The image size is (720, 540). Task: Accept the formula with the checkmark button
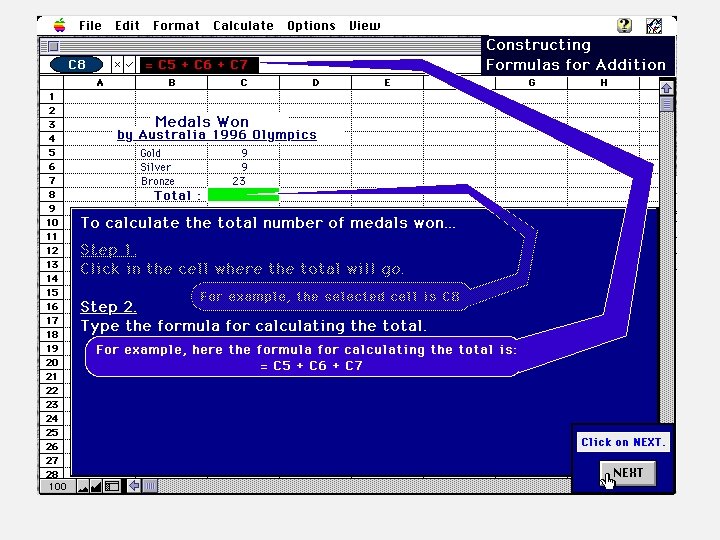(x=129, y=65)
